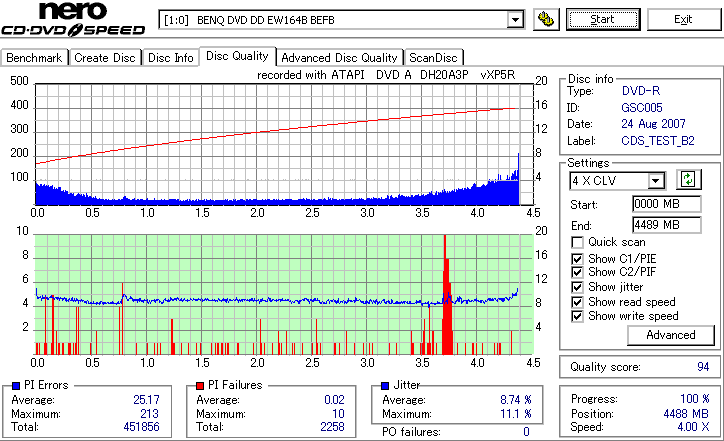Click Jitter average 8.74 %
Viewport: 724px width, 441px height.
pos(516,399)
